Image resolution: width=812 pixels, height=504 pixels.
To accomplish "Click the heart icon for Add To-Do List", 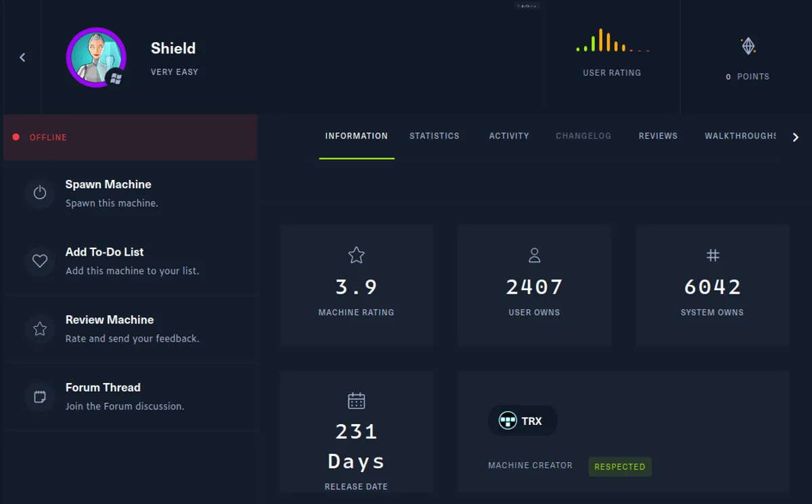I will point(40,261).
